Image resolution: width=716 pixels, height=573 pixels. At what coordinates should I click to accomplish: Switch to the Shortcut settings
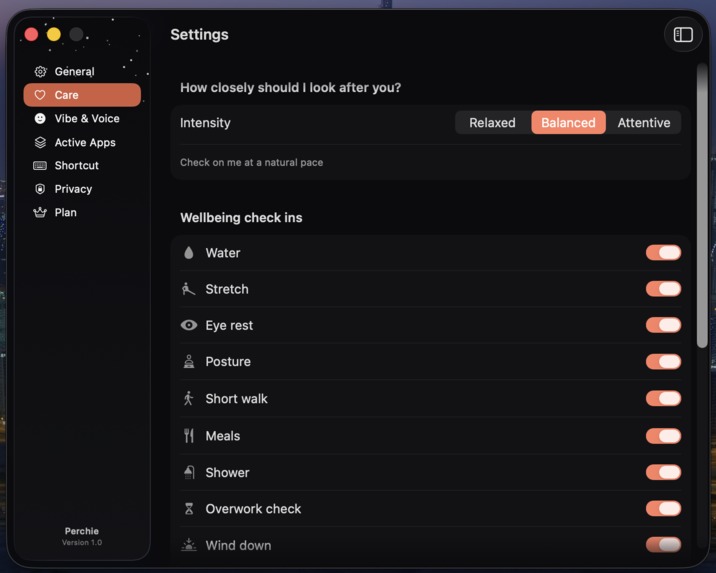click(82, 165)
